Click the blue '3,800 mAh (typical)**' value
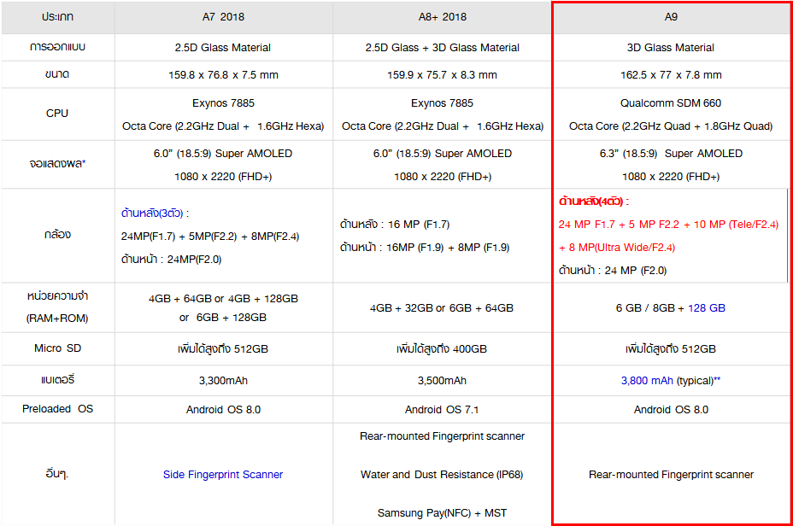Viewport: 793px width, 532px height. click(671, 381)
